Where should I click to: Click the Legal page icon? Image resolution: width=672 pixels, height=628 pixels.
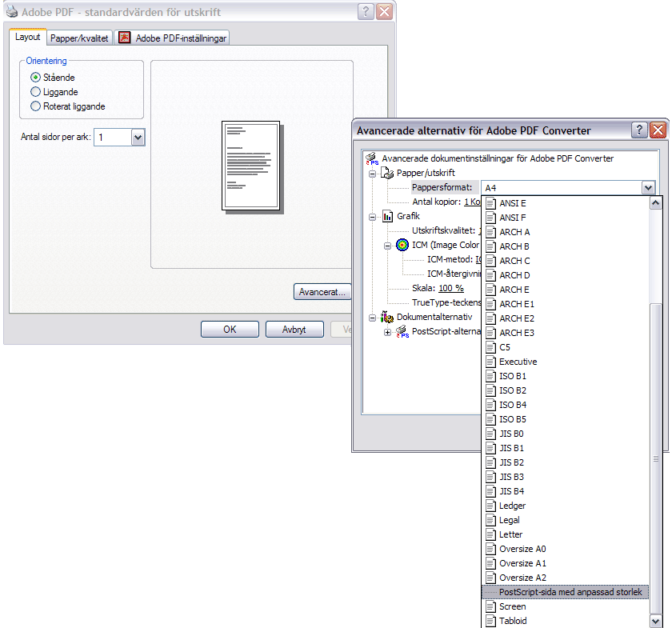pos(491,520)
